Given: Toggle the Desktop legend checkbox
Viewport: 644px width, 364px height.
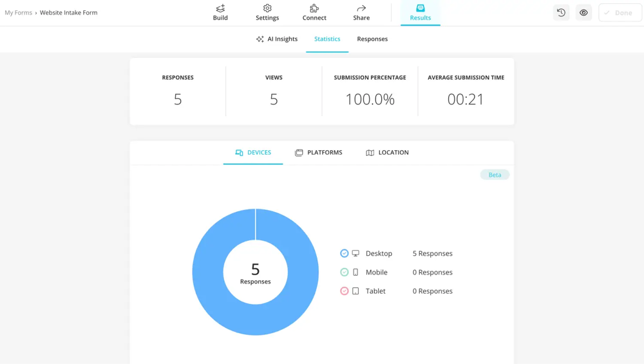Looking at the screenshot, I should click(345, 254).
